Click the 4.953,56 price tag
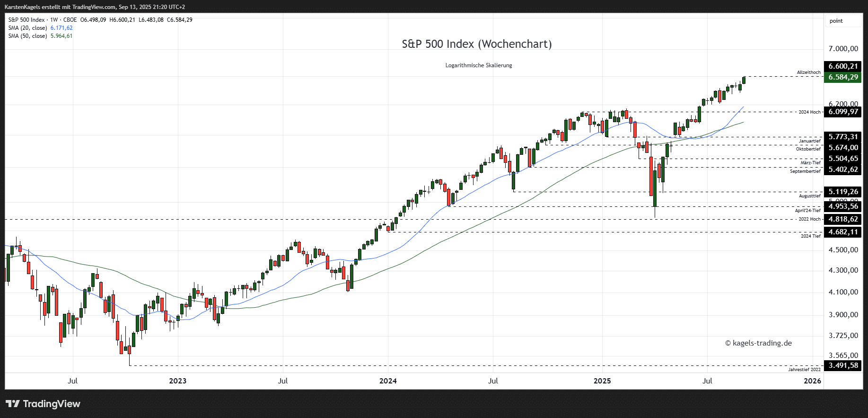Viewport: 868px width, 418px height. [843, 206]
